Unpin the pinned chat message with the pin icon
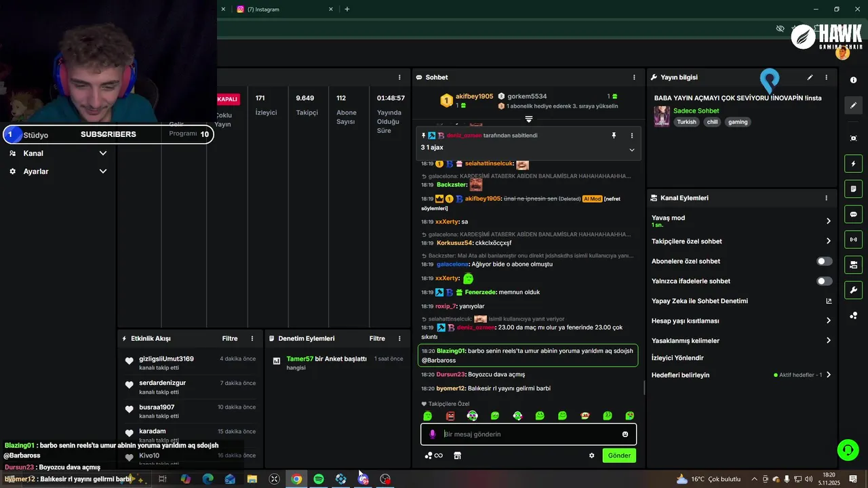 click(x=614, y=136)
